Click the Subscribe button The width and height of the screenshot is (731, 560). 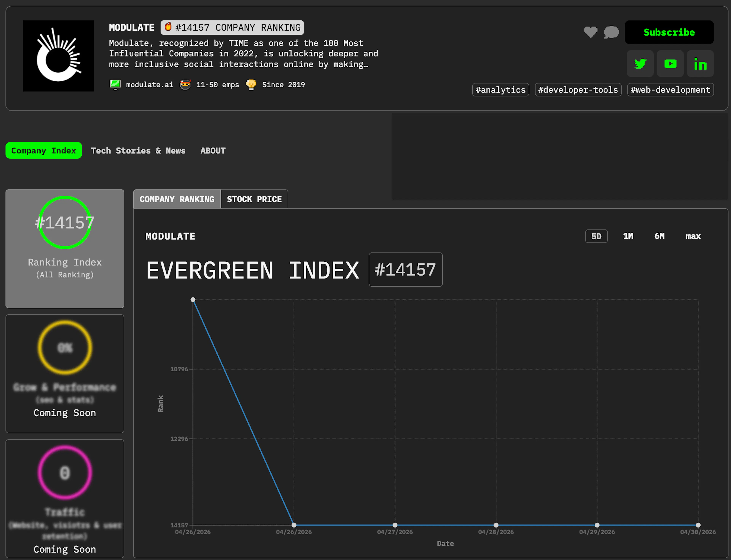pyautogui.click(x=669, y=32)
